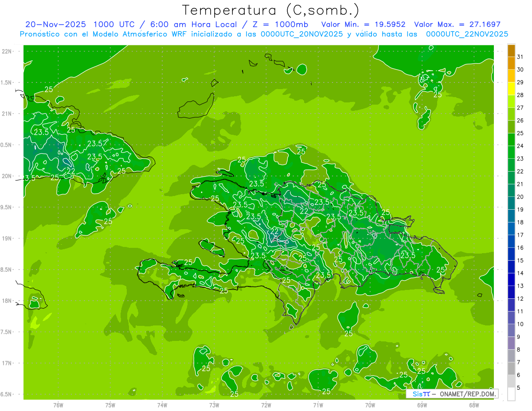Click the "18N" latitude axis label

point(7,301)
